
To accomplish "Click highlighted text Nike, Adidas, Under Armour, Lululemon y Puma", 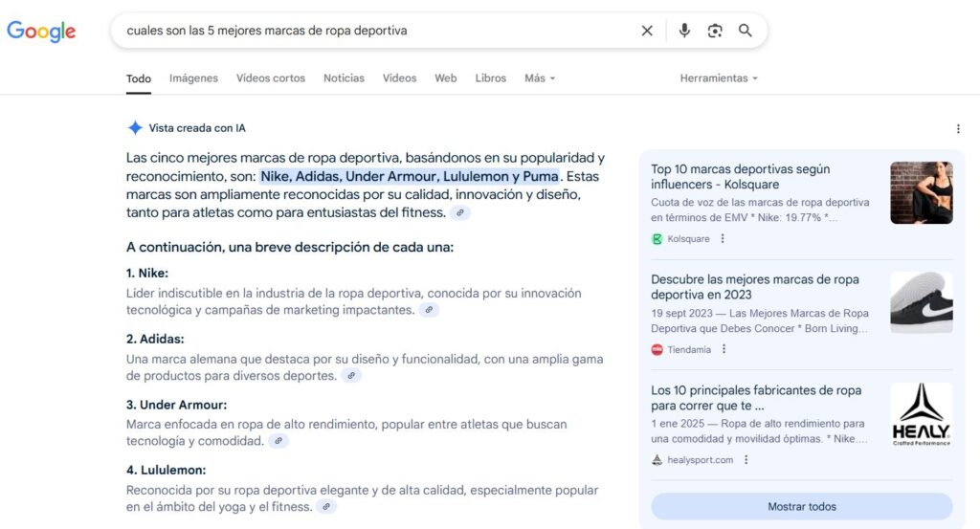I will (410, 176).
